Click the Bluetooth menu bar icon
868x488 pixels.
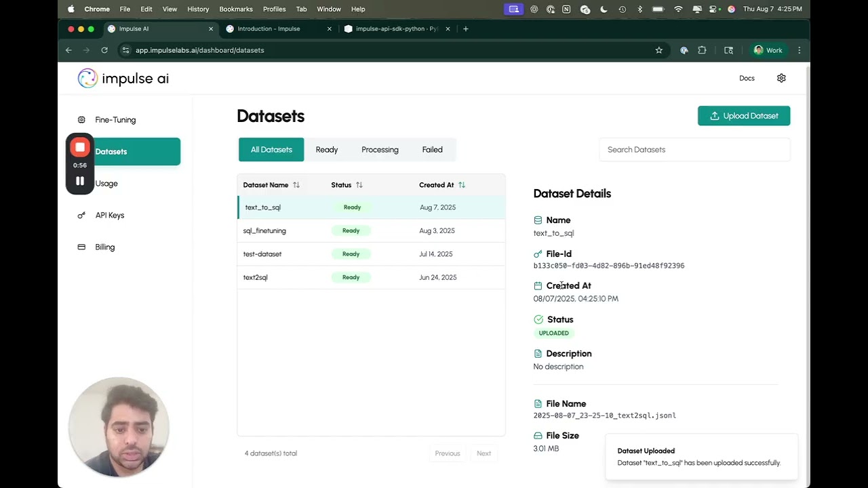(x=639, y=9)
